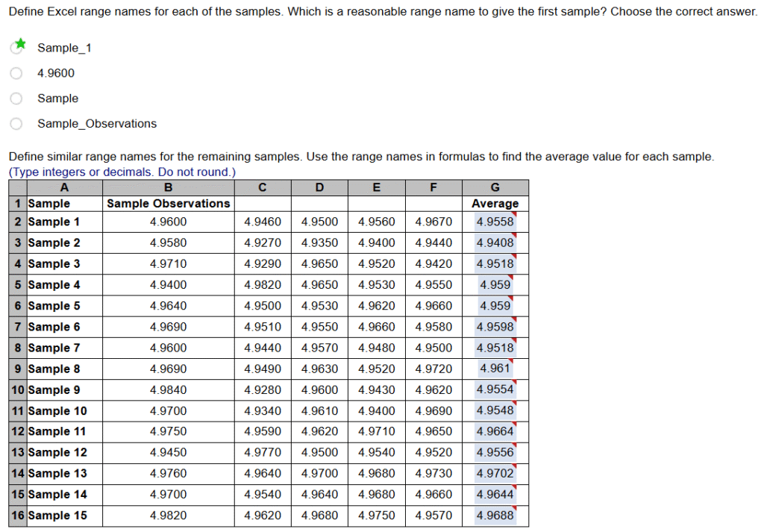The width and height of the screenshot is (764, 532).
Task: Select column D header
Action: pyautogui.click(x=319, y=187)
